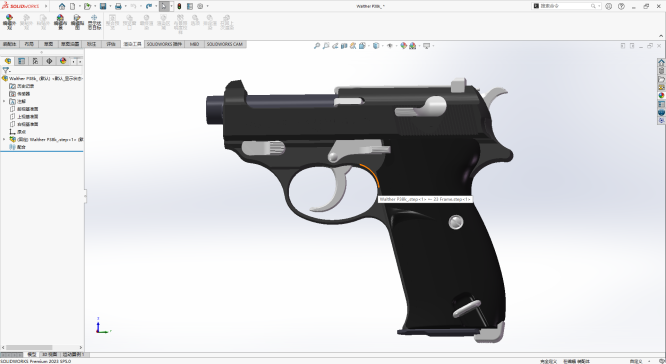
Task: Click the blue crosshair ribbon button
Action: point(94,22)
